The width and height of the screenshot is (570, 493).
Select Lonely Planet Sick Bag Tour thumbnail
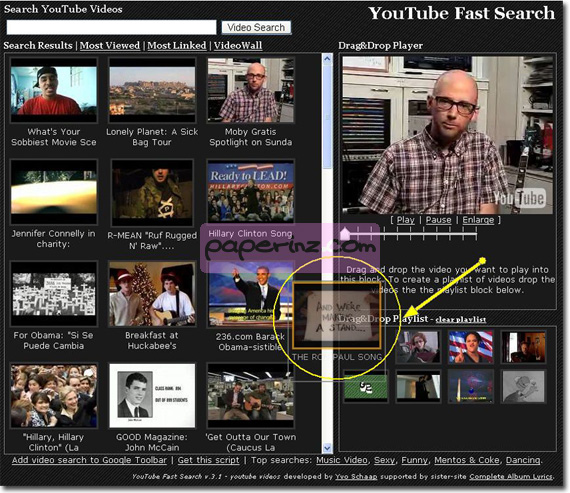tap(152, 90)
